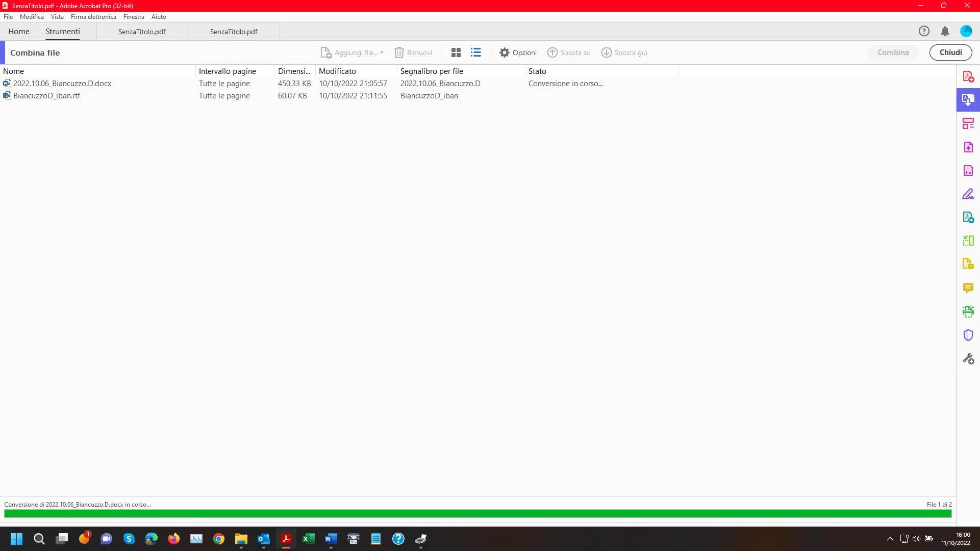Select BiancuzzoD_iban.rtf file row

tap(46, 96)
